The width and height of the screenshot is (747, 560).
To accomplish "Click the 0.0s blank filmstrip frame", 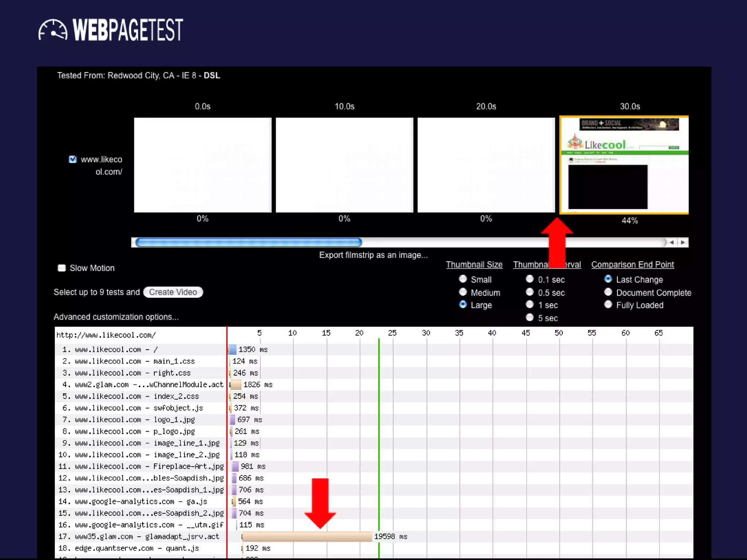I will (x=202, y=165).
